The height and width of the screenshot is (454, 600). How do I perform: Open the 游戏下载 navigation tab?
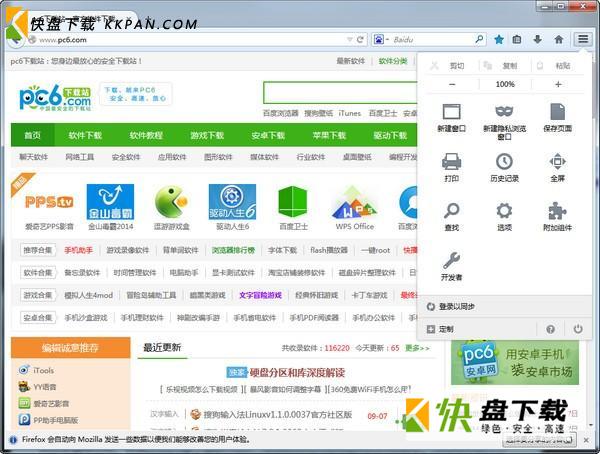pos(207,135)
